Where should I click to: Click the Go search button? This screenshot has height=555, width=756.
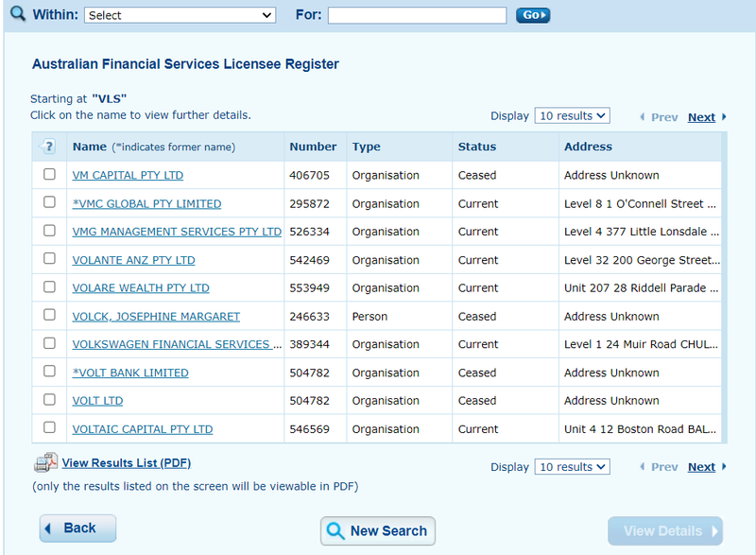(x=533, y=15)
